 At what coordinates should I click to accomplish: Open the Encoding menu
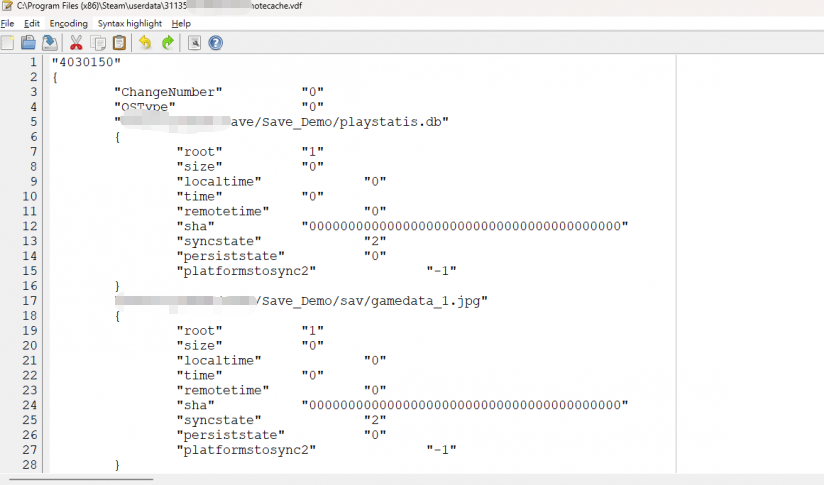[68, 23]
